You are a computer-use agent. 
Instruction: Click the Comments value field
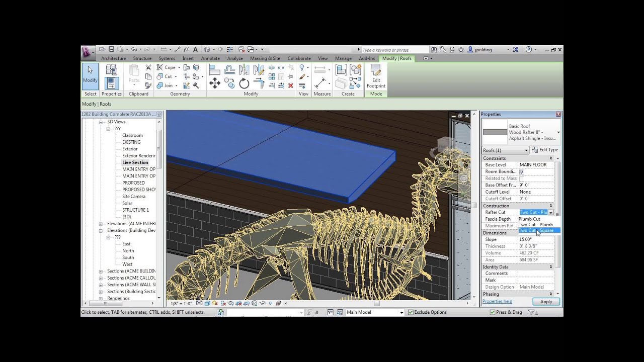pos(536,274)
